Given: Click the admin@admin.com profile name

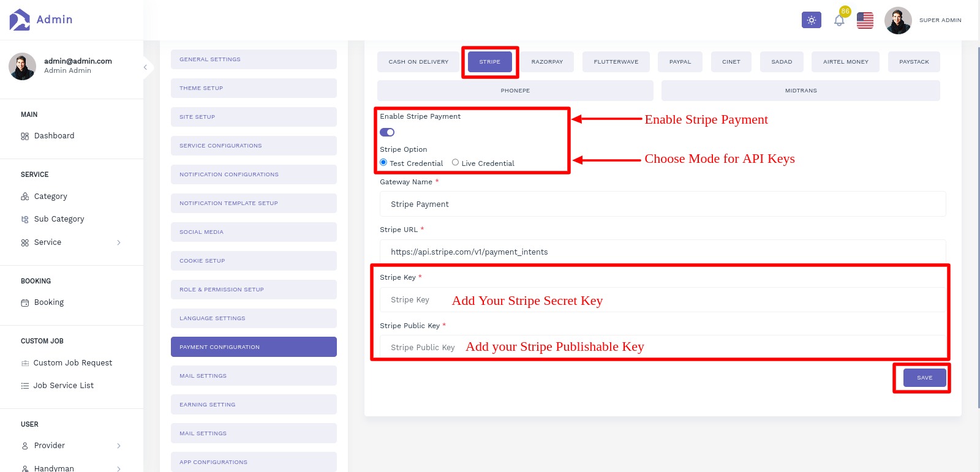Looking at the screenshot, I should point(78,61).
